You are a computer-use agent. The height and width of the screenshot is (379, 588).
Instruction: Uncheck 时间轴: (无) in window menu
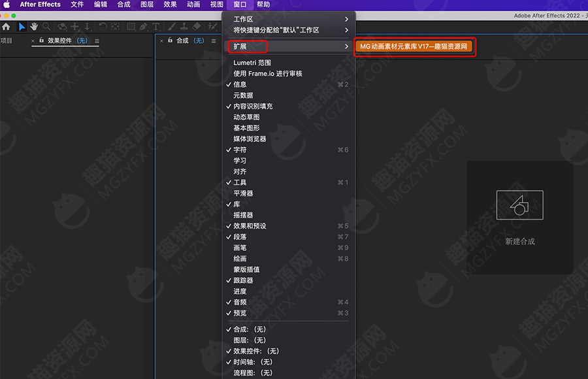click(288, 362)
